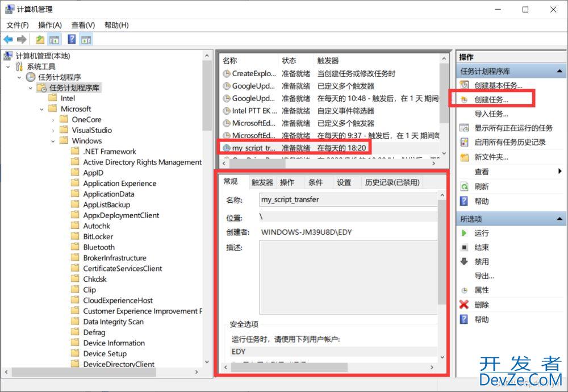Click the Up one level toolbar icon
Image resolution: width=568 pixels, height=392 pixels.
click(x=40, y=39)
